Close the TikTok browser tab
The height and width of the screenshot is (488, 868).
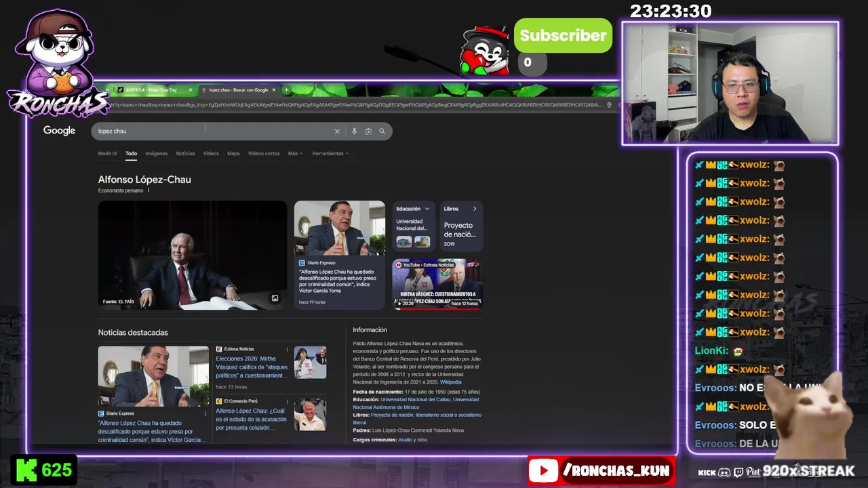(x=191, y=89)
